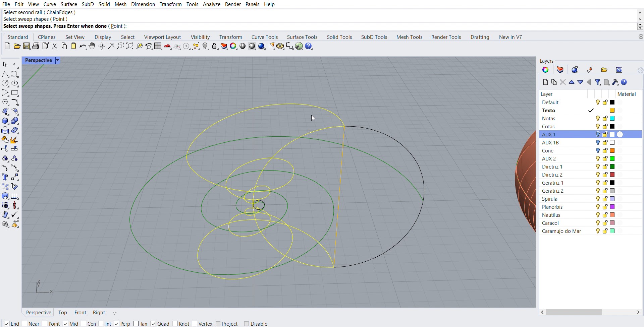Select the Box solid tool
644x327 pixels.
[5, 121]
